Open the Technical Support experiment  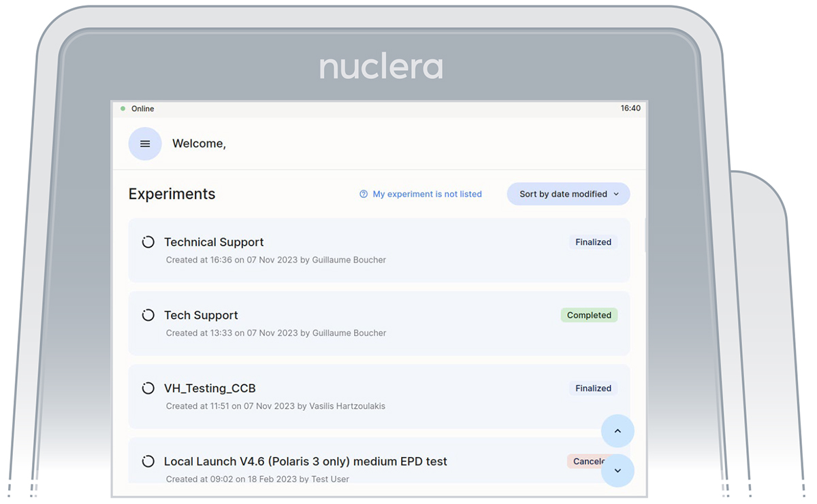[x=214, y=242]
